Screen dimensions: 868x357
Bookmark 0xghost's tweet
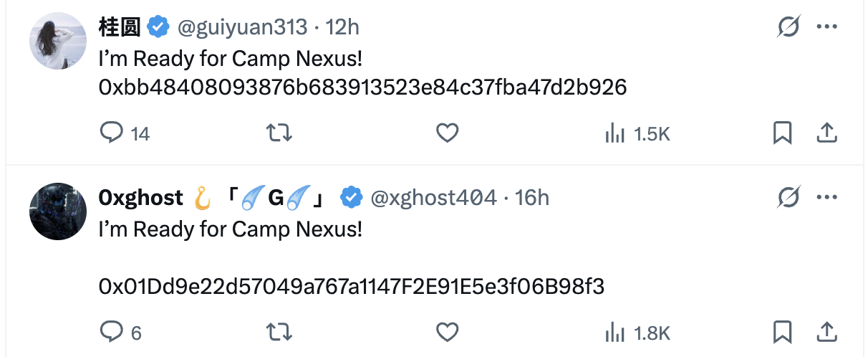tap(782, 332)
